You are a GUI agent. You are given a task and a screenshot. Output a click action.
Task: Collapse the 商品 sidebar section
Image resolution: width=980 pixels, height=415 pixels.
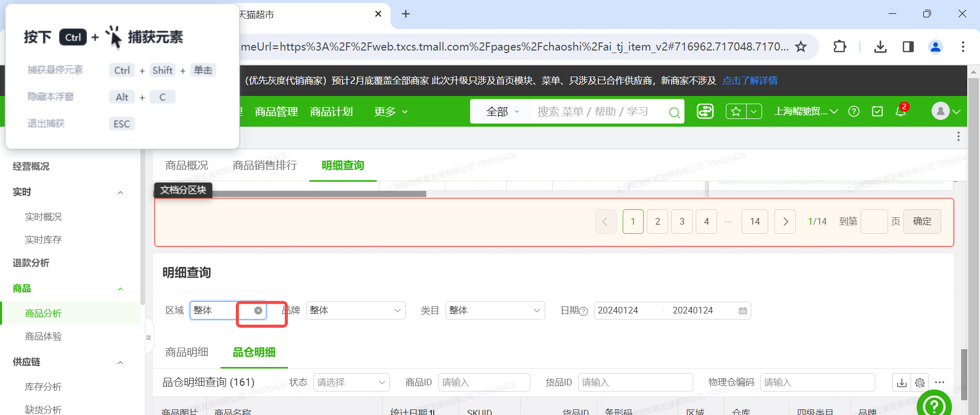click(120, 289)
